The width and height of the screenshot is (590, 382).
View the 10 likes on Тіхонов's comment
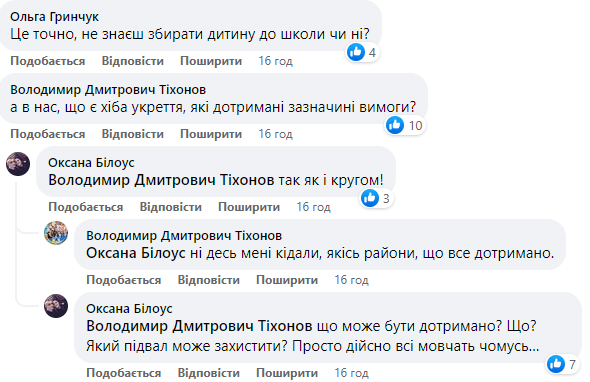(x=405, y=125)
